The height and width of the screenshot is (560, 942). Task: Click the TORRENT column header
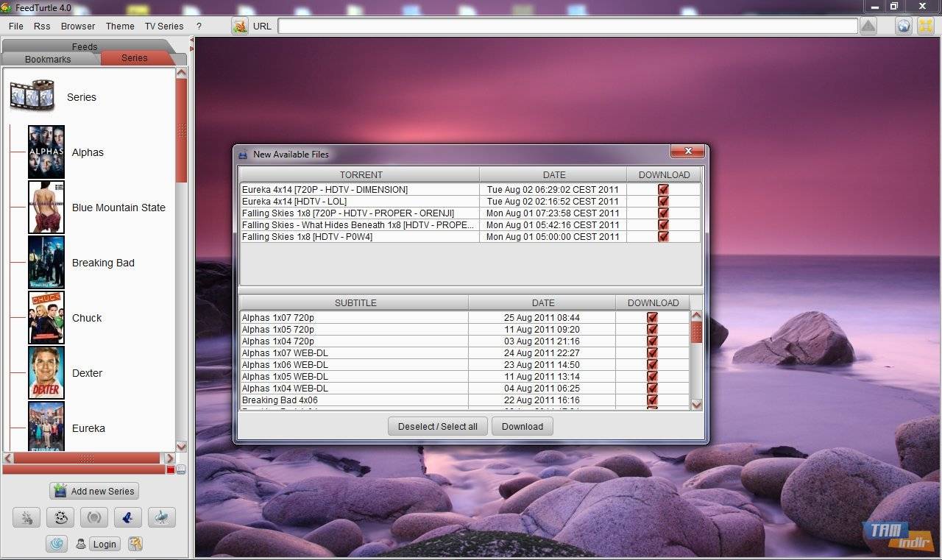pyautogui.click(x=361, y=174)
